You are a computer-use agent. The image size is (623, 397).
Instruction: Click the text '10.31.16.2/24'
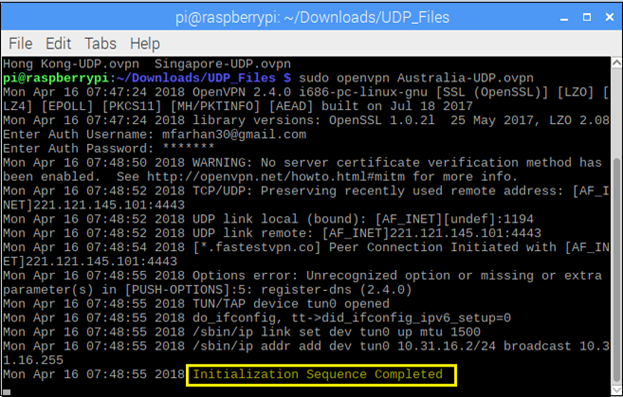446,346
